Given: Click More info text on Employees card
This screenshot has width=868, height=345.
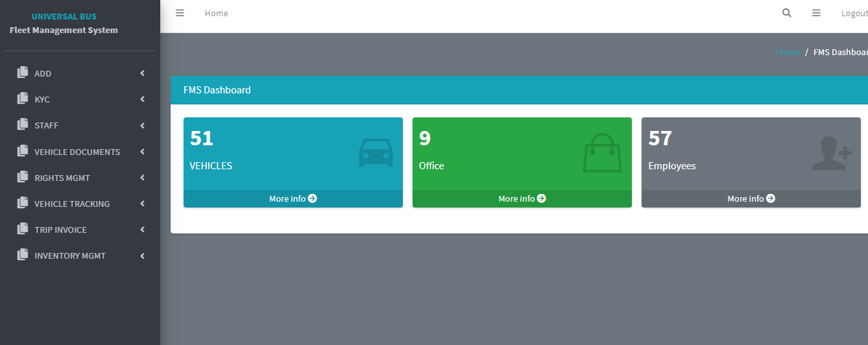Looking at the screenshot, I should tap(745, 198).
